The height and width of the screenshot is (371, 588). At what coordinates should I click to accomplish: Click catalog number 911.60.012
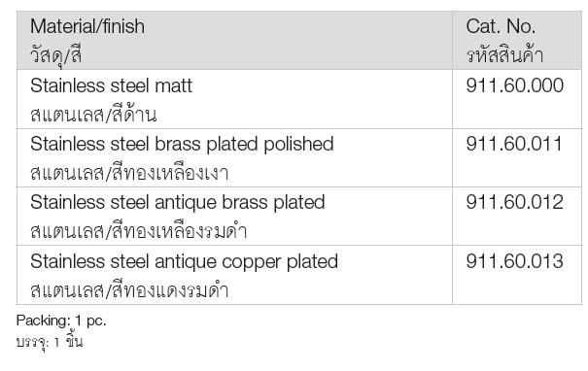(514, 202)
